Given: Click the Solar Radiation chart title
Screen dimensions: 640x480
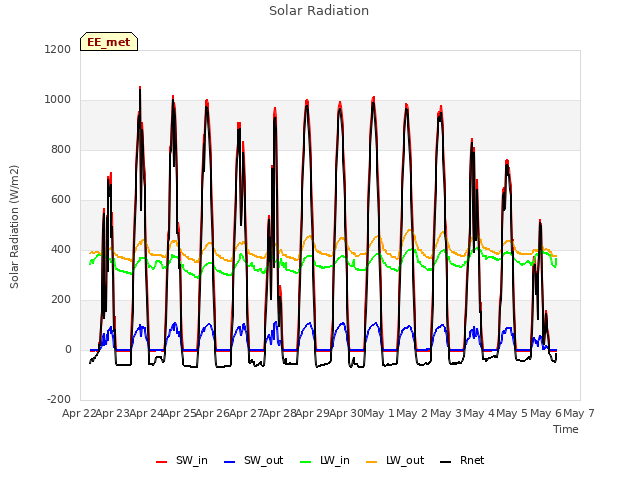Looking at the screenshot, I should [319, 11].
